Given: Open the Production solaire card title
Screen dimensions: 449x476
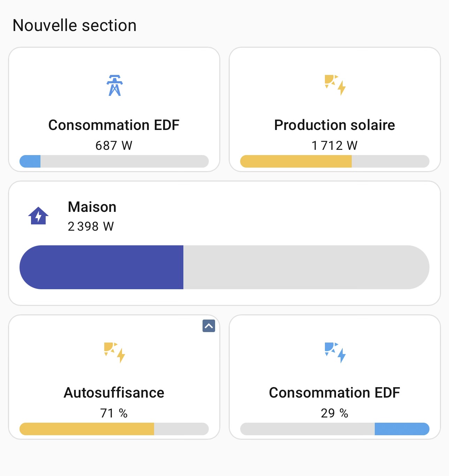Looking at the screenshot, I should pos(335,125).
